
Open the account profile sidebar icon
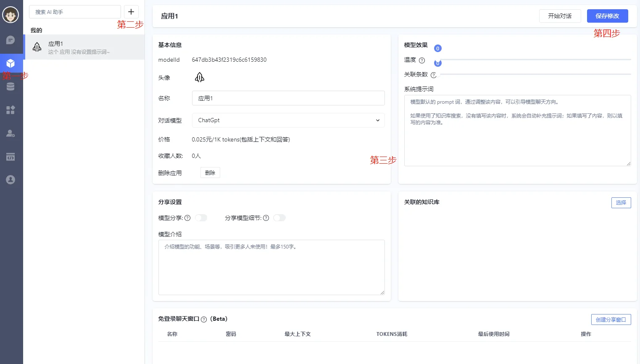click(x=11, y=180)
